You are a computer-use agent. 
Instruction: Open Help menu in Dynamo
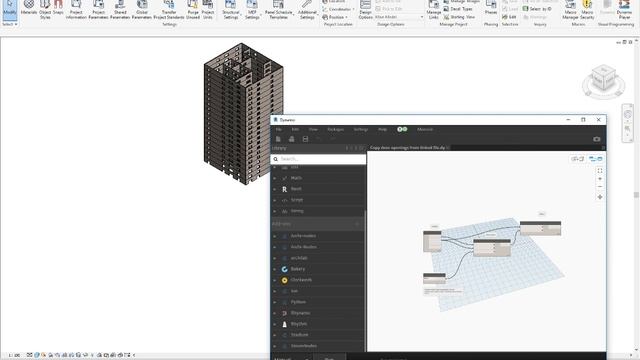pyautogui.click(x=382, y=129)
